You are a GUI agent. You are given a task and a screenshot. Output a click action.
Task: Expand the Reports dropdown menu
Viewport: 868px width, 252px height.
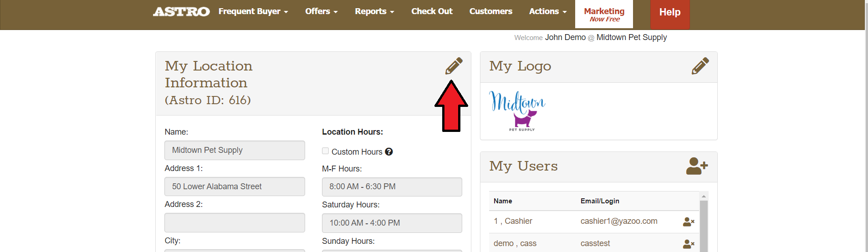tap(374, 12)
